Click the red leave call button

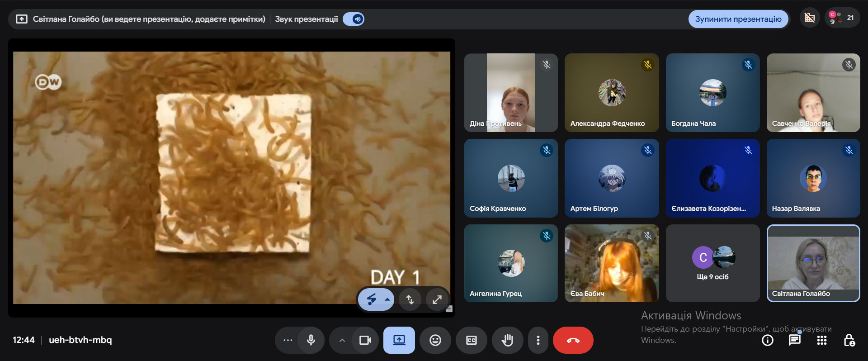tap(573, 340)
